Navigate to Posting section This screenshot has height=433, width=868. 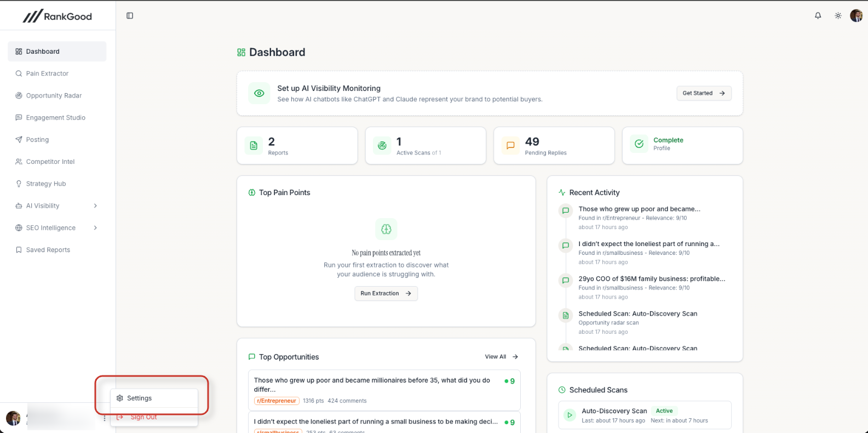(37, 140)
